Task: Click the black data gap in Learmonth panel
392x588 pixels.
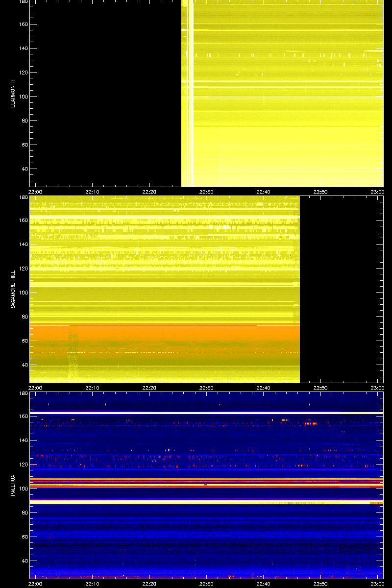Action: pyautogui.click(x=105, y=93)
